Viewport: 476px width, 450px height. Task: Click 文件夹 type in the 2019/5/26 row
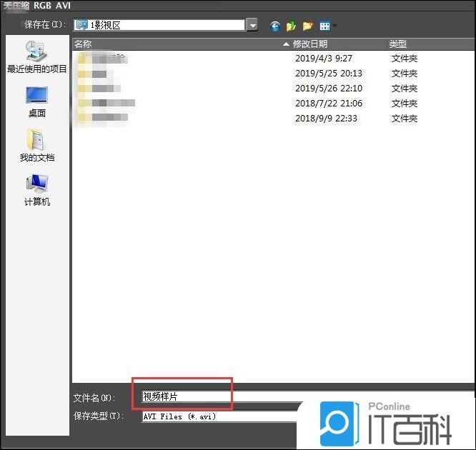click(405, 89)
